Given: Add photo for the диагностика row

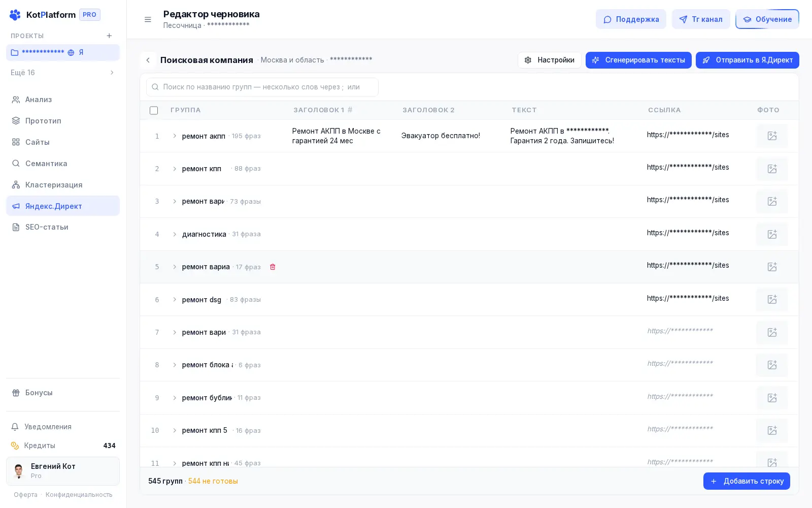Looking at the screenshot, I should coord(772,234).
